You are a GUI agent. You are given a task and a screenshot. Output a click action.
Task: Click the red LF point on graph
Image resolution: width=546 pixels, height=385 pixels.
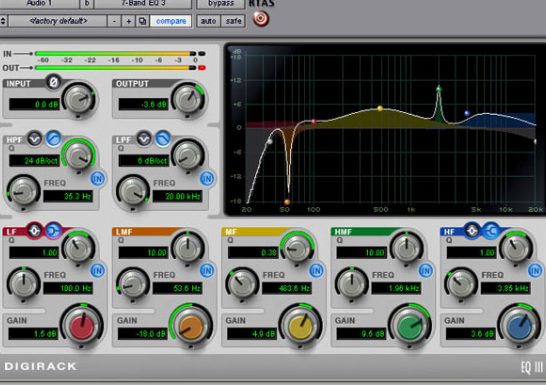coord(313,121)
